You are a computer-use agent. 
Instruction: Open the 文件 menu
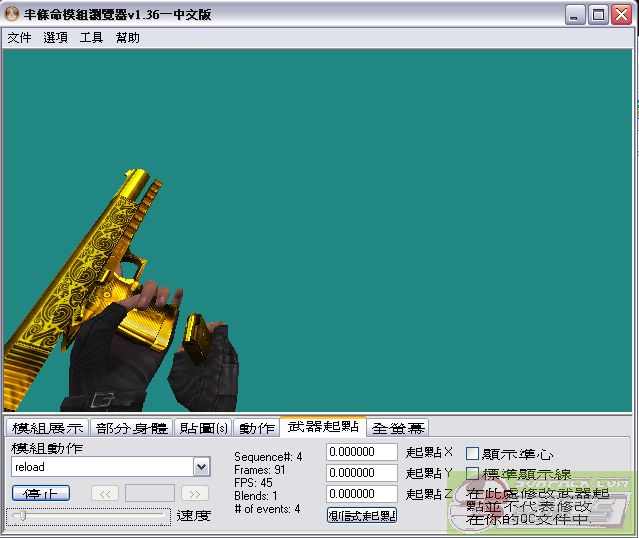point(19,38)
